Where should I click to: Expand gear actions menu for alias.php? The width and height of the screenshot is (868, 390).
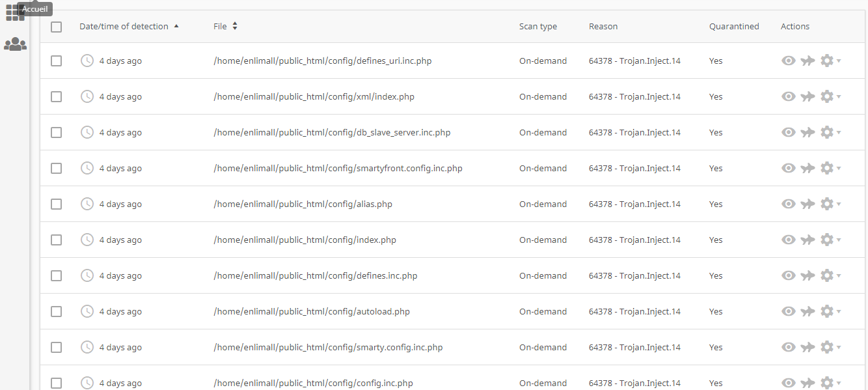[830, 204]
